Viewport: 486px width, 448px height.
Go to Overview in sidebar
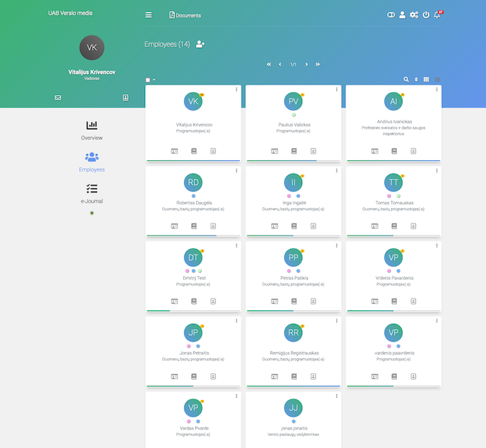[x=92, y=130]
